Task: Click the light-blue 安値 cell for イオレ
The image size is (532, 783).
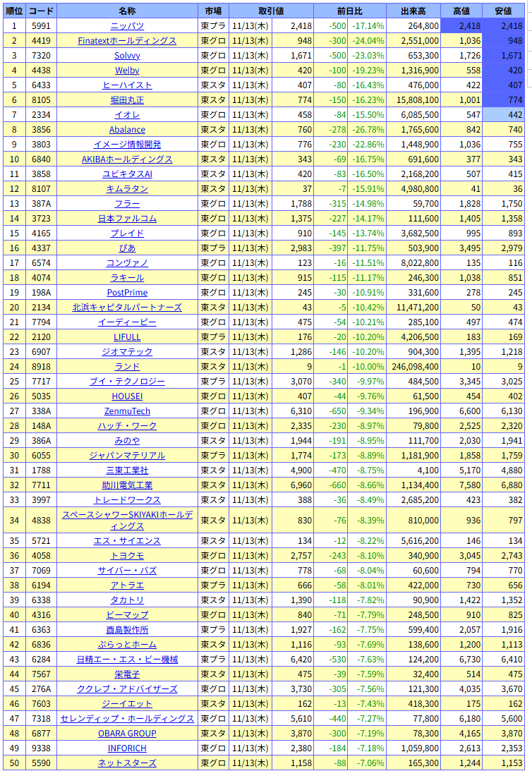Action: point(504,115)
